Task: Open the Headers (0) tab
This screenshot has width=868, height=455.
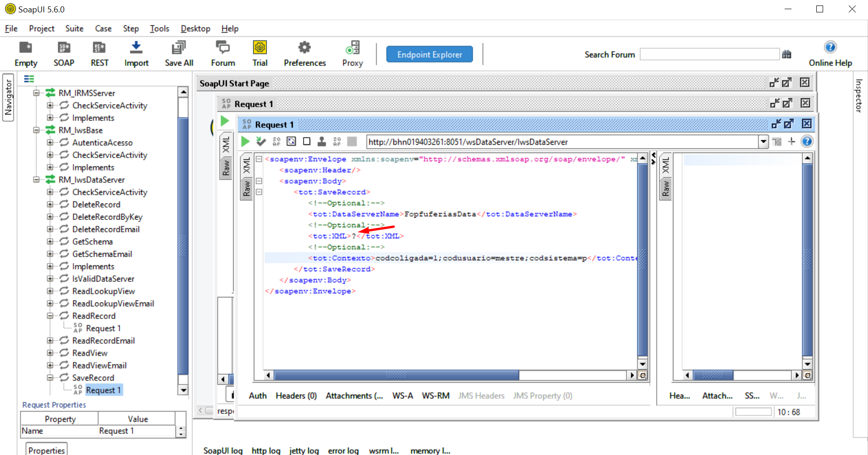Action: [x=296, y=395]
